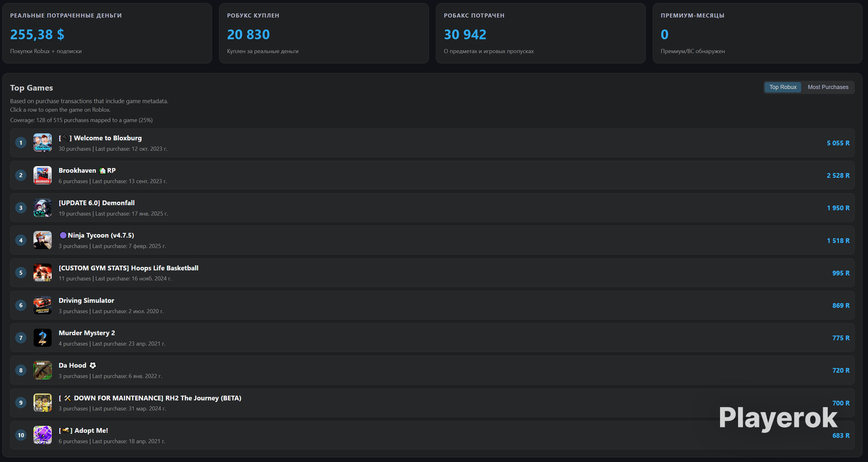Screen dimensions: 868x462
Task: Click rank badge 10 beside Adopt Me!
Action: point(21,435)
